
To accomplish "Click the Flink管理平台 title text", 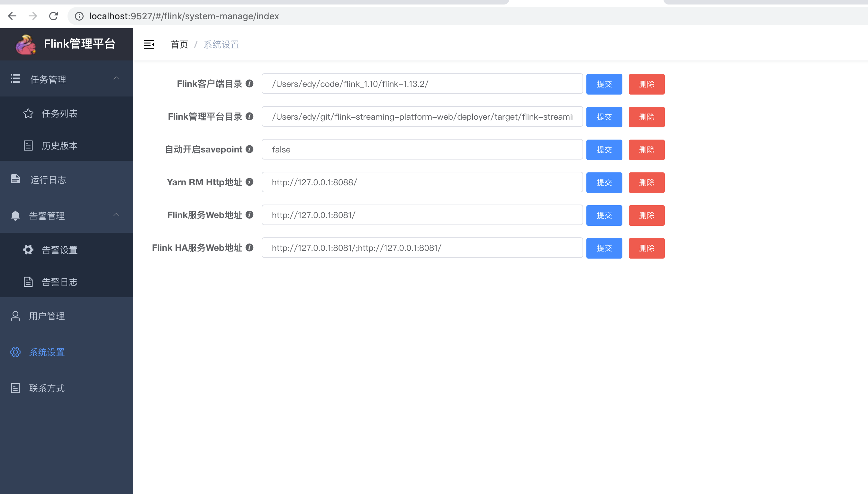I will 80,44.
